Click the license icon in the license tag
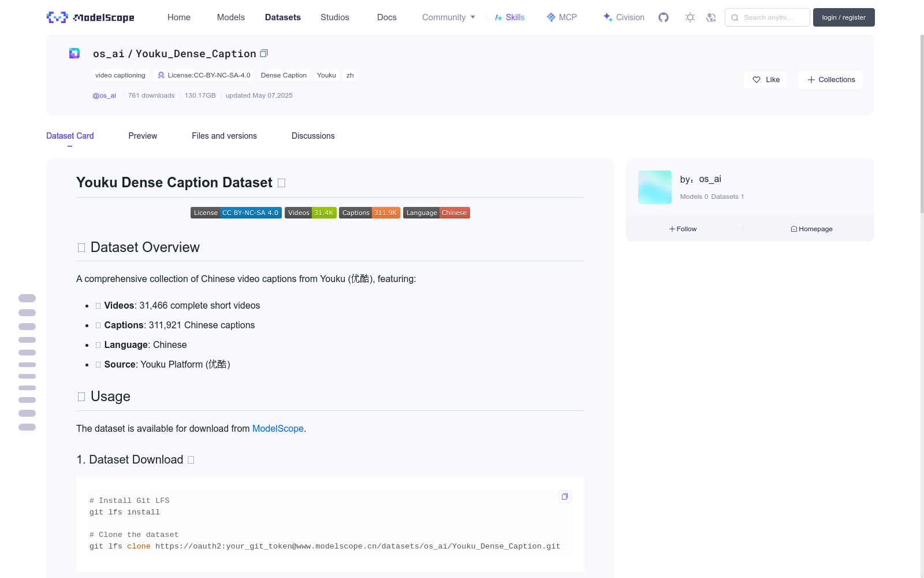The image size is (924, 578). pos(161,75)
